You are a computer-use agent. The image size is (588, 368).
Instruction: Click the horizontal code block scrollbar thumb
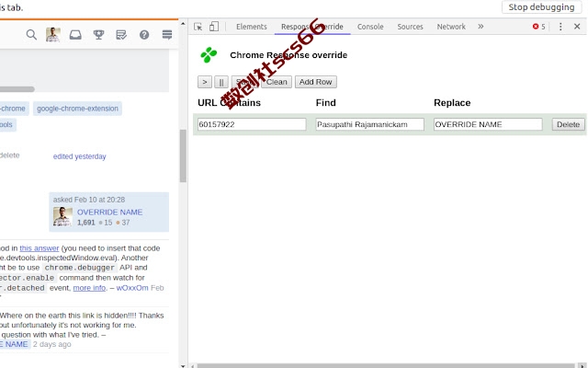[x=17, y=89]
